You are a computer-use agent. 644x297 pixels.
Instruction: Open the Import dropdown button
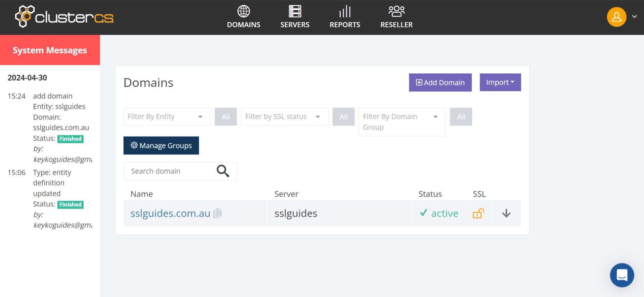[500, 82]
